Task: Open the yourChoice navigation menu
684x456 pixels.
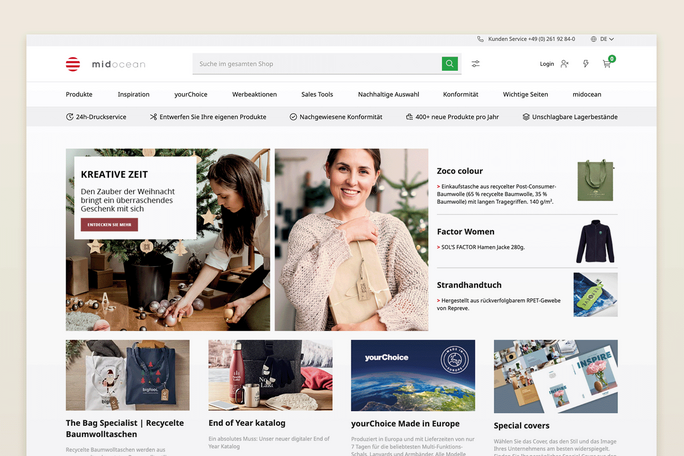Action: (190, 94)
